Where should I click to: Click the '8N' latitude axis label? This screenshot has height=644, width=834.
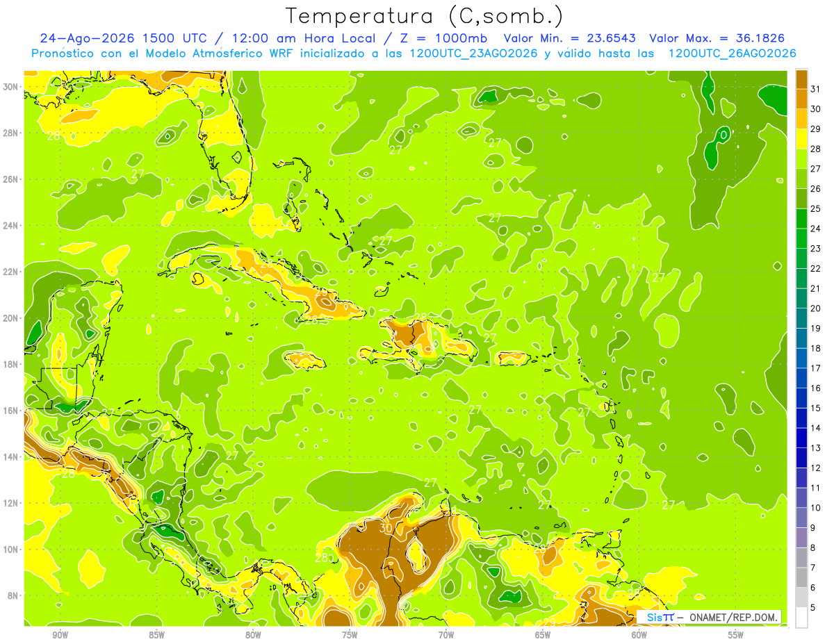tap(14, 596)
